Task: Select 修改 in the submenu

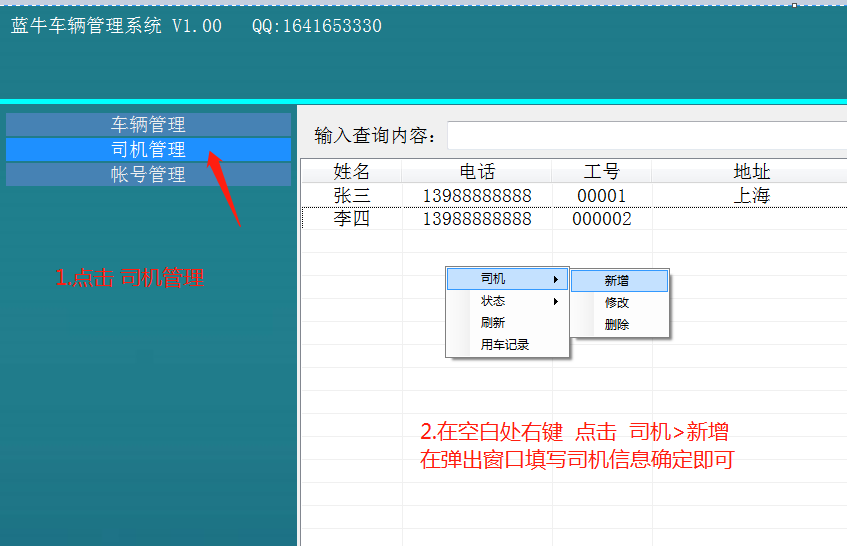Action: coord(617,303)
